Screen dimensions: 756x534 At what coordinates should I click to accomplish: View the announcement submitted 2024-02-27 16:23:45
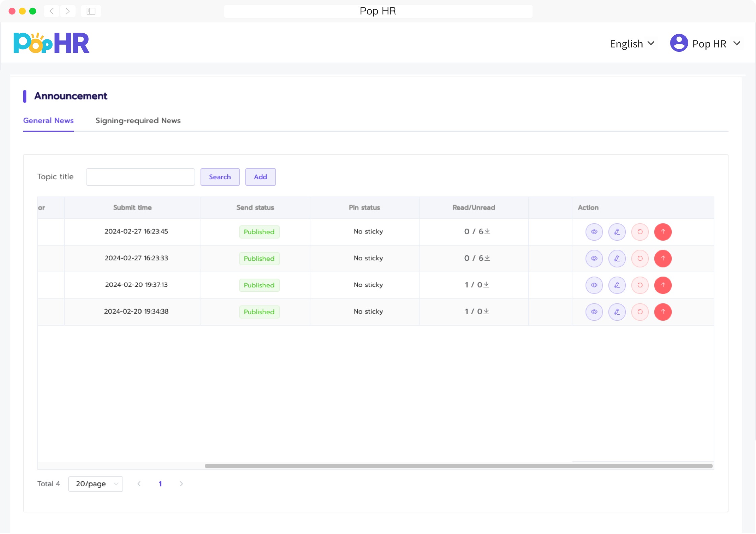[594, 232]
